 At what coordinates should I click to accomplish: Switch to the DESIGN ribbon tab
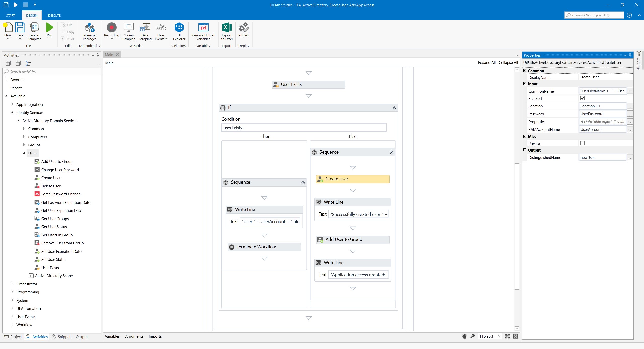pyautogui.click(x=31, y=15)
